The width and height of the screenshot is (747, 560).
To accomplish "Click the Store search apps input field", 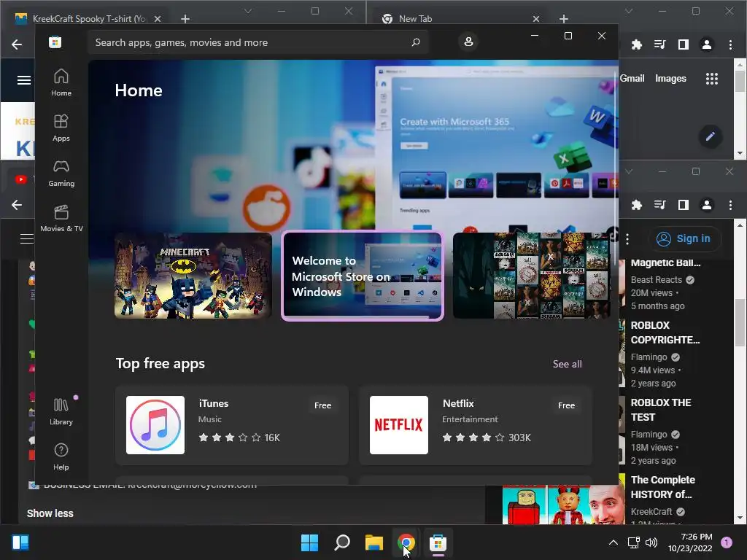I will pos(258,42).
